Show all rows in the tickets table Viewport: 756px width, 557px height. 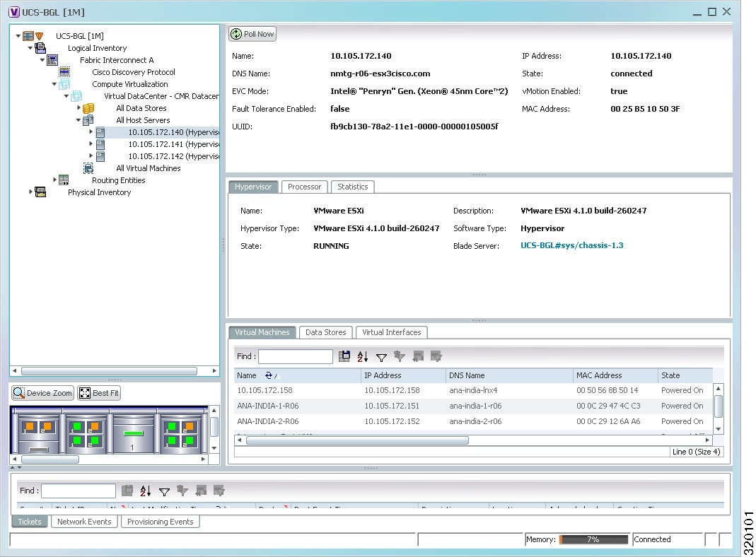point(201,491)
